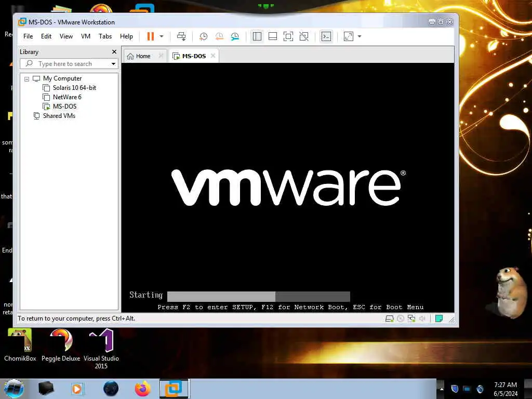Open the File menu

point(28,36)
